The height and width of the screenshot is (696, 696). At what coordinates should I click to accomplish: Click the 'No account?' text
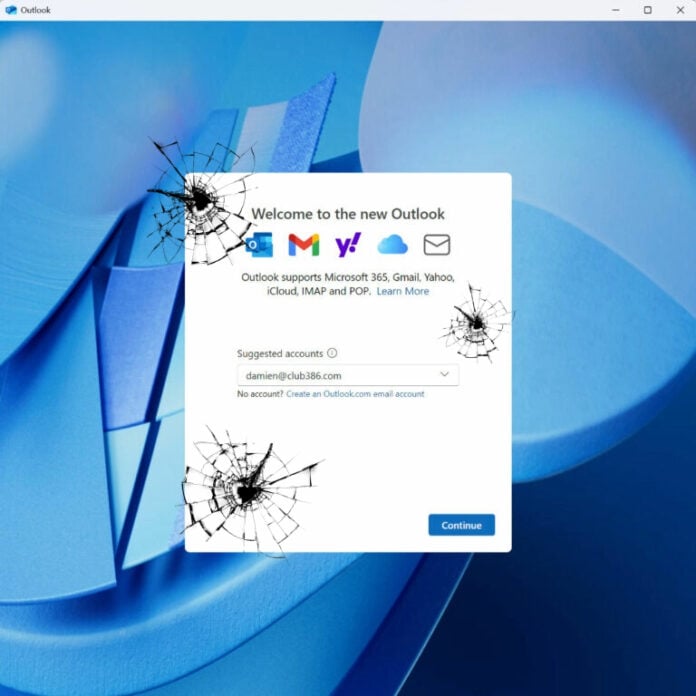tap(260, 394)
